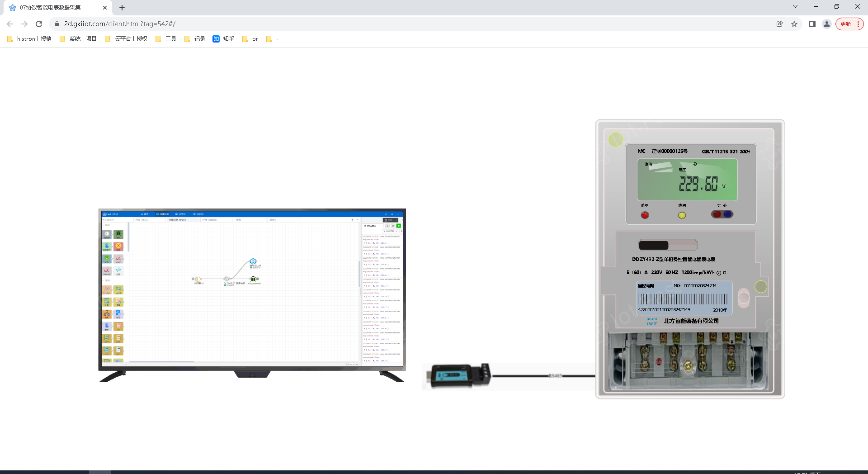Open the 系统 | 项目 bookmark folder
Viewport: 868px width, 474px height.
(x=78, y=39)
